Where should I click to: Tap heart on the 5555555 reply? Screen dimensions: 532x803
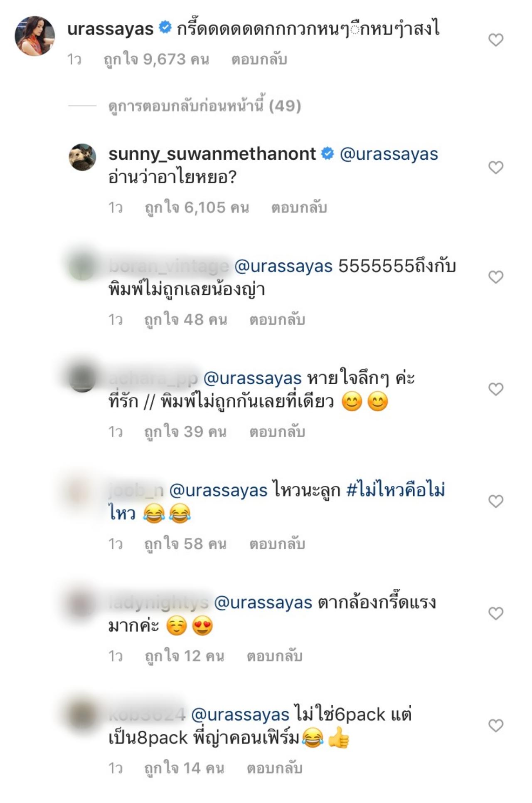pos(495,277)
